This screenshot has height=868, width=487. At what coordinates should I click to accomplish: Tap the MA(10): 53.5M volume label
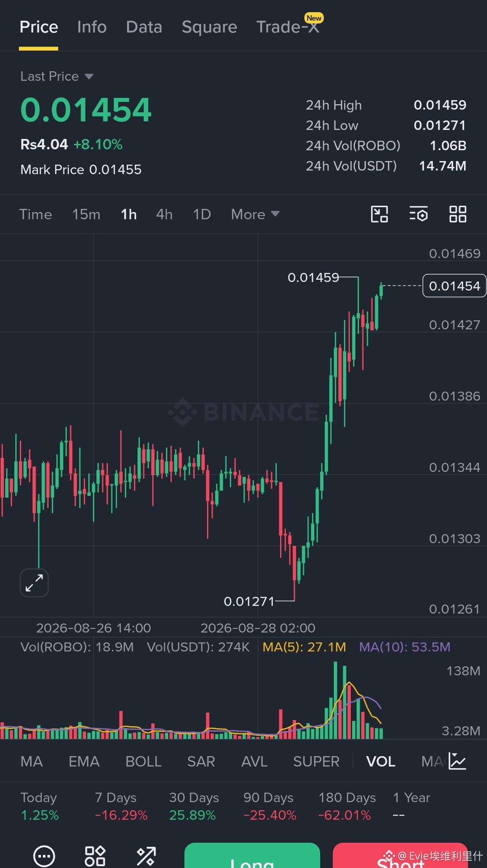pos(405,647)
